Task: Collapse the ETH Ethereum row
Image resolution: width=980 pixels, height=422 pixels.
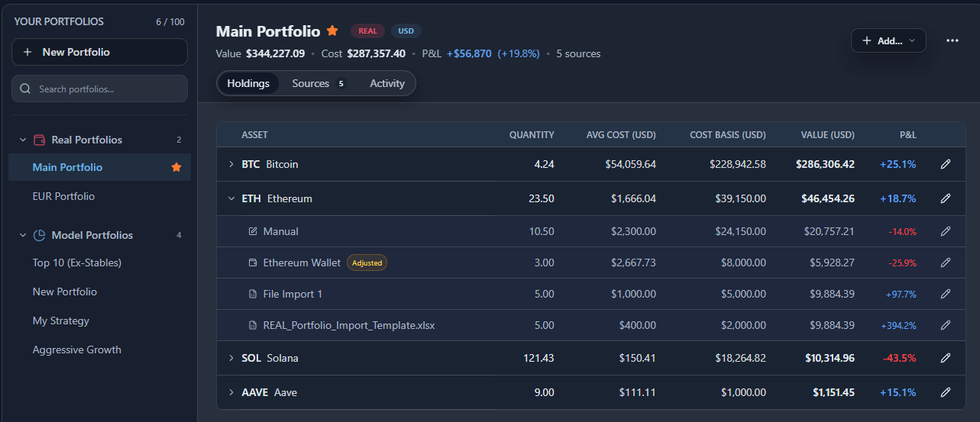Action: click(231, 198)
